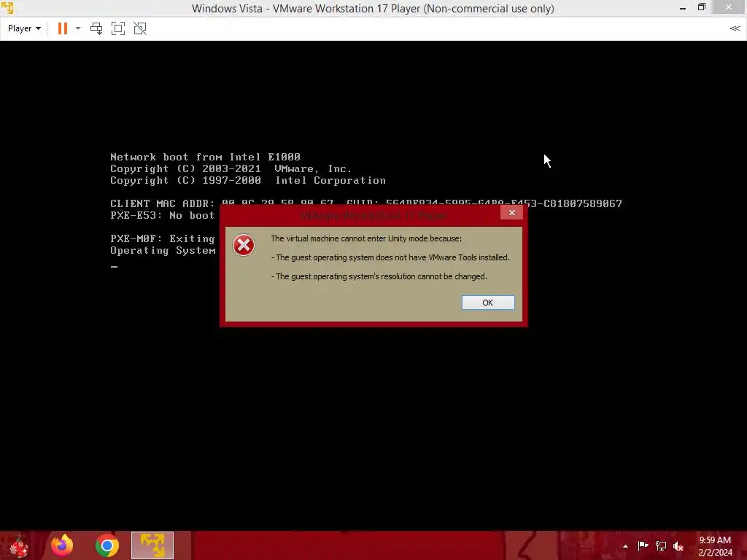747x560 pixels.
Task: Pause the virtual machine with the orange icon
Action: point(63,28)
